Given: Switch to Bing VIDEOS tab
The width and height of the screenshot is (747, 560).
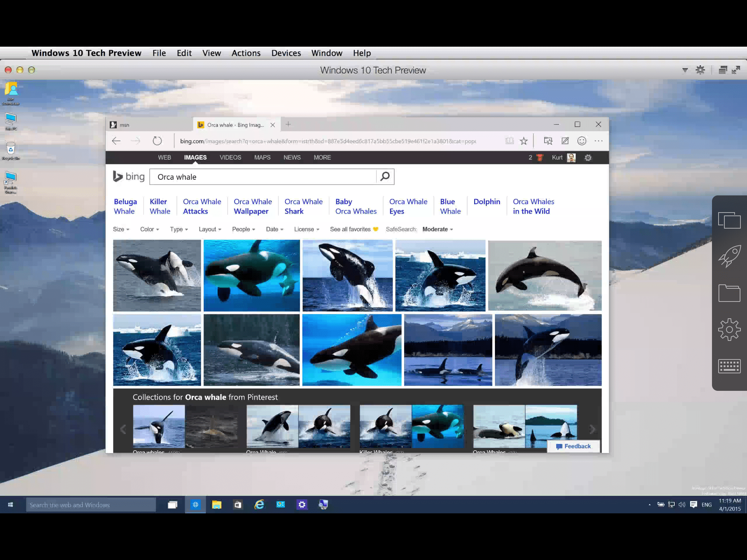Looking at the screenshot, I should [231, 157].
